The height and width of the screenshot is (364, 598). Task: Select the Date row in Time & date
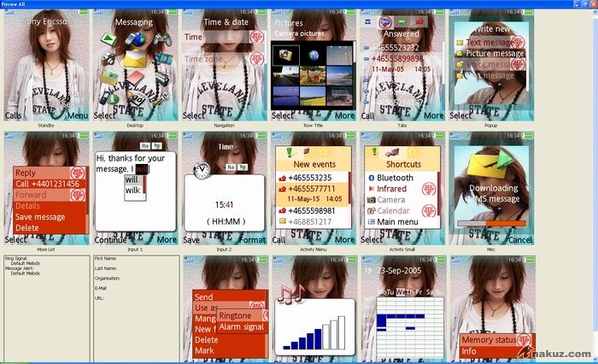[223, 48]
